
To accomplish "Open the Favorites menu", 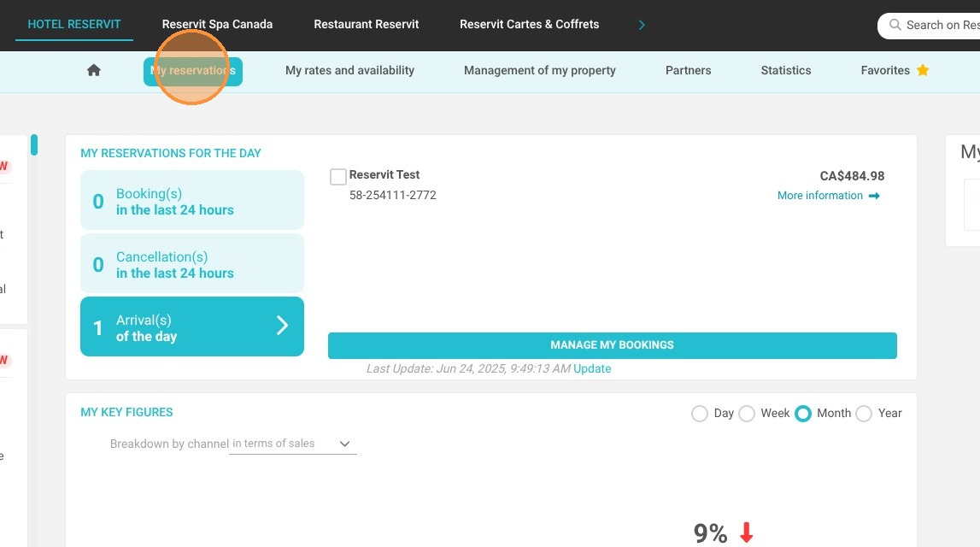I will click(x=885, y=71).
